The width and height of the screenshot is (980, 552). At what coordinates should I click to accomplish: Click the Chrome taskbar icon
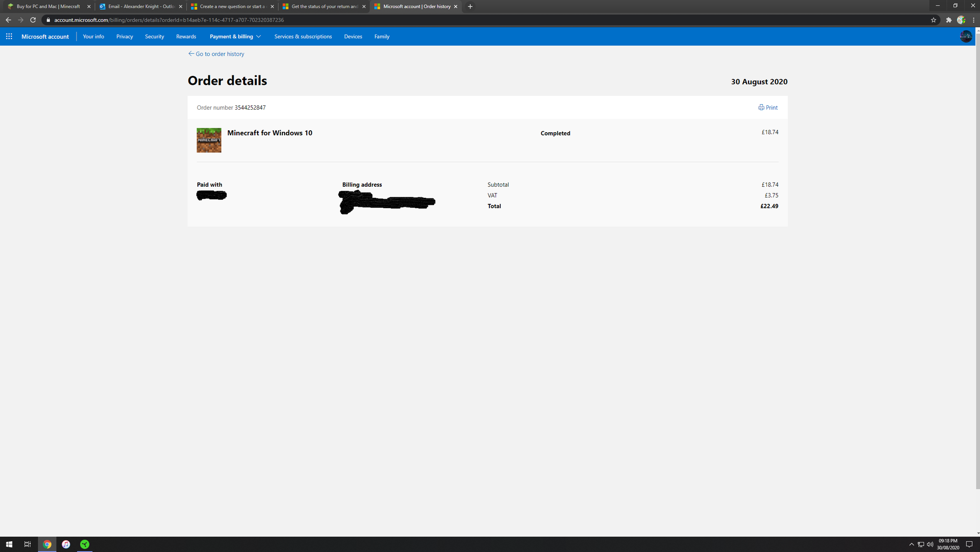tap(47, 544)
